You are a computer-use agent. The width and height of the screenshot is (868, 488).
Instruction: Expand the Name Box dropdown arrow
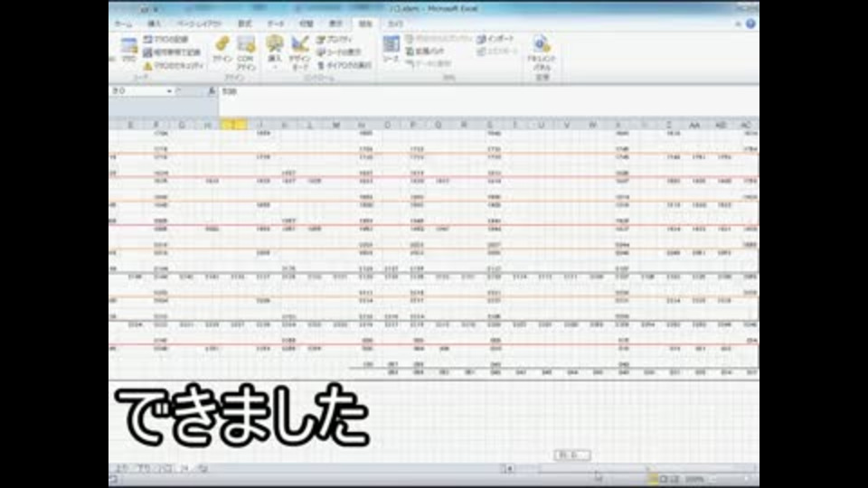coord(169,90)
